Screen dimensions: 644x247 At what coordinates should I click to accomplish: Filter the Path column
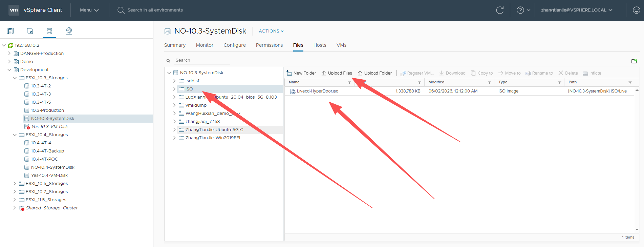coord(630,82)
